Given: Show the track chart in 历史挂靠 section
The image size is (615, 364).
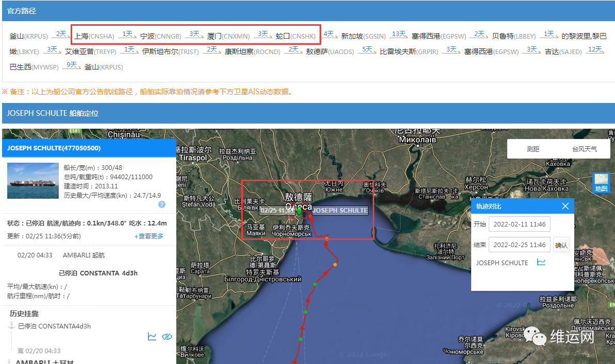Looking at the screenshot, I should [152, 336].
